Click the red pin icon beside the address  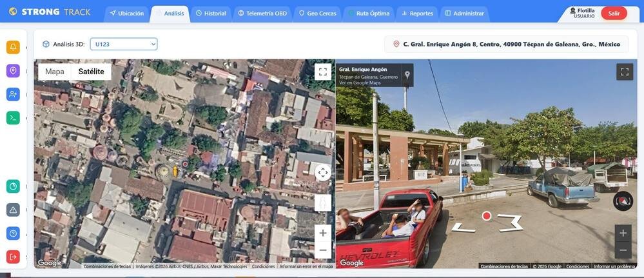pos(396,44)
